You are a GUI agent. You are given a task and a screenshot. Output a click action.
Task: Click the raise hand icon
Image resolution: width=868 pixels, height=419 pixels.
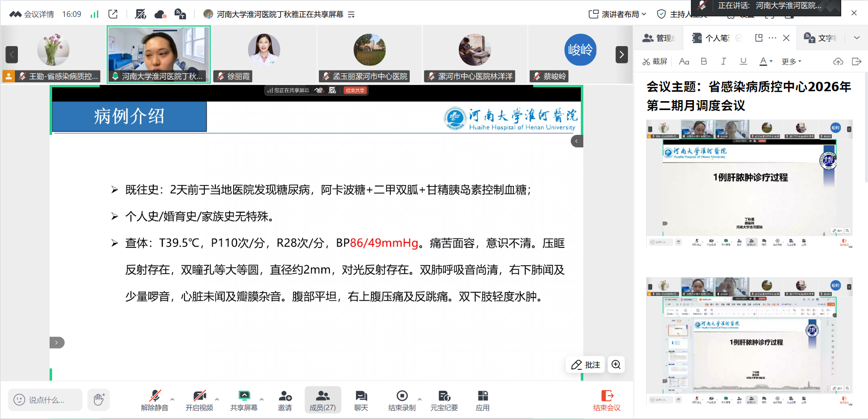pos(99,399)
